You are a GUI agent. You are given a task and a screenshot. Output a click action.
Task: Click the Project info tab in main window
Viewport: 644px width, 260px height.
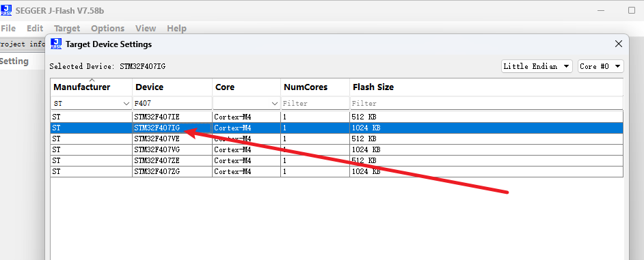[22, 44]
